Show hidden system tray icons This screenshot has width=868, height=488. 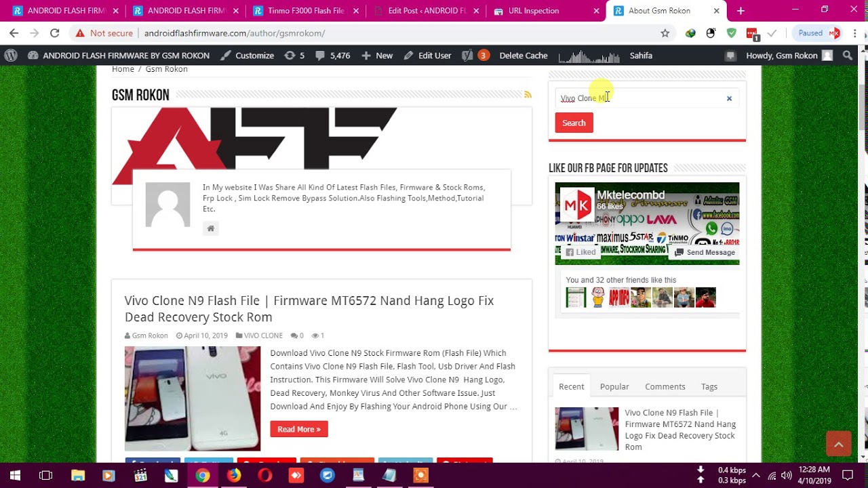coord(755,475)
